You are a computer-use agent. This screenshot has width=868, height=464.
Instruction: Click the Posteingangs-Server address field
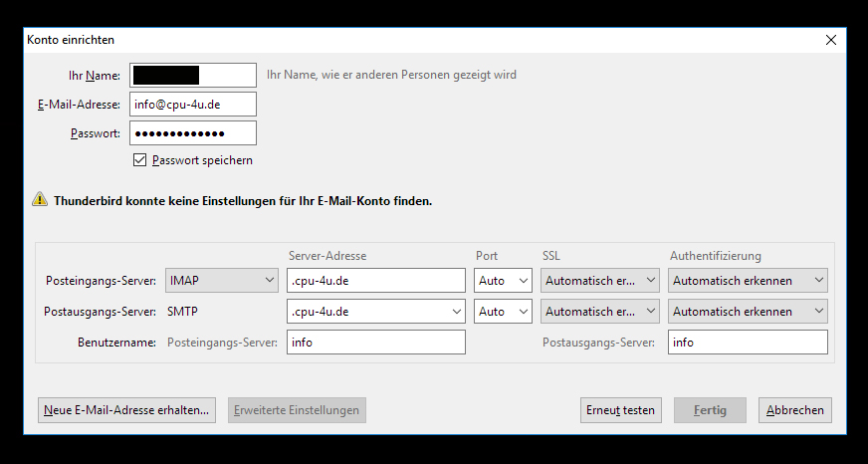point(376,281)
